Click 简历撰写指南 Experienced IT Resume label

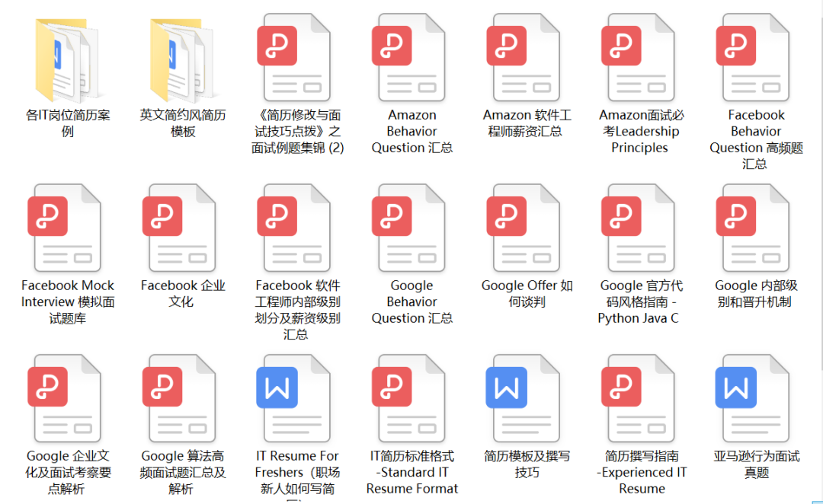point(642,472)
